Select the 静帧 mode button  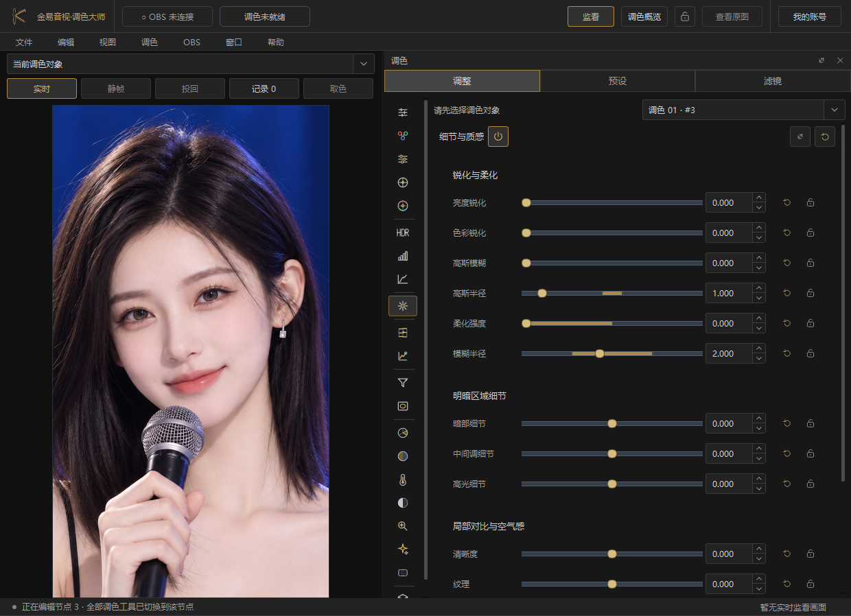pos(116,88)
